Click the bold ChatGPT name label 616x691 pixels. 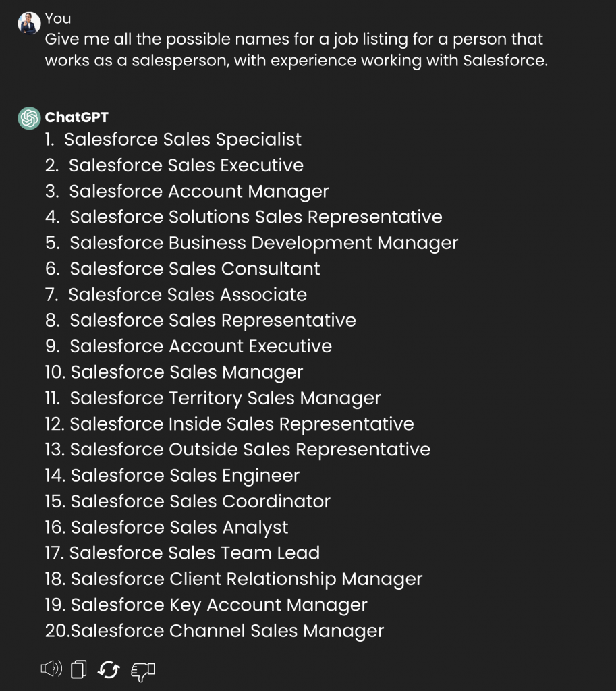[x=77, y=117]
